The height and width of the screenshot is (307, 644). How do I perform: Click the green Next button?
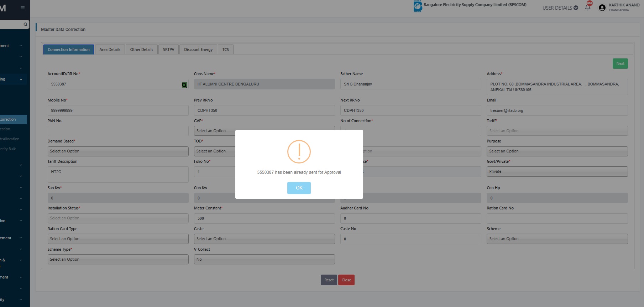coord(620,63)
